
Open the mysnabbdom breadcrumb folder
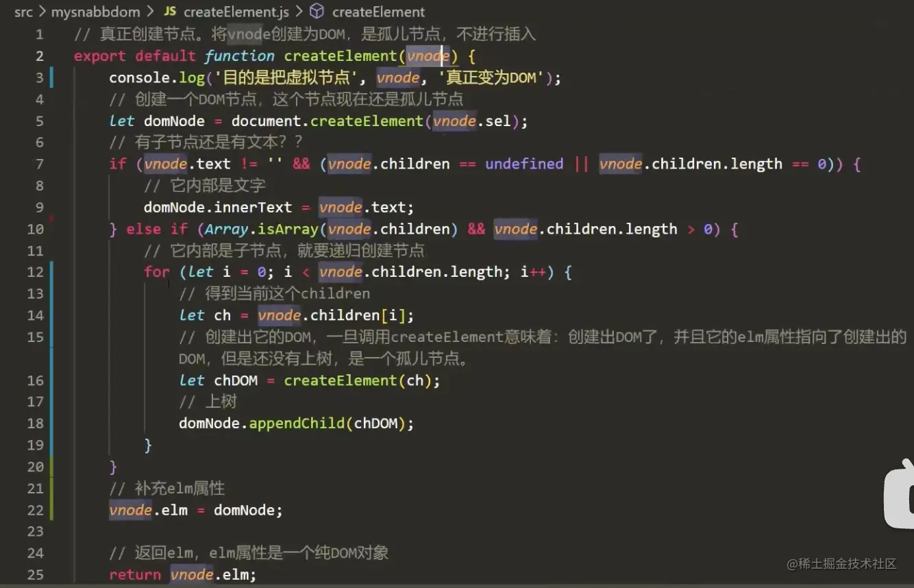[95, 12]
